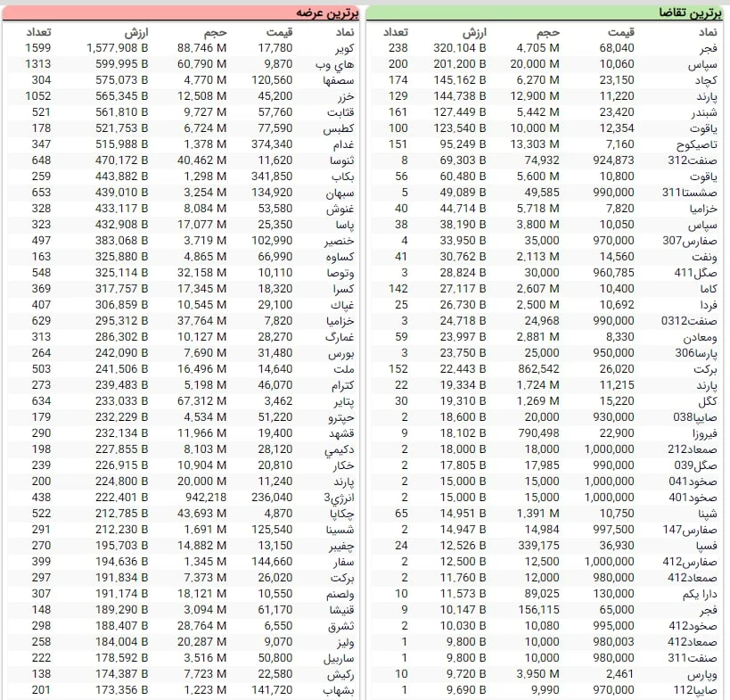Click the انرژی3 symbol in supply list
This screenshot has width=730, height=700.
click(338, 498)
